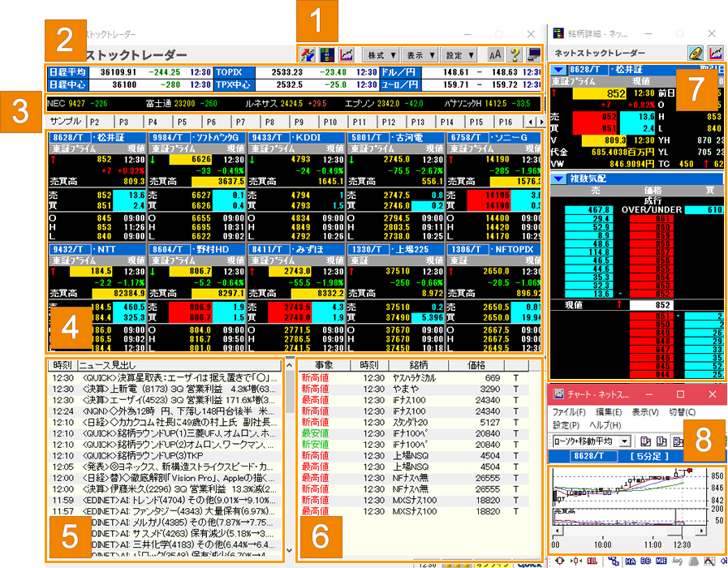728x568 pixels.
Task: Open the ファイル(F) menu in chart window
Action: (x=569, y=412)
